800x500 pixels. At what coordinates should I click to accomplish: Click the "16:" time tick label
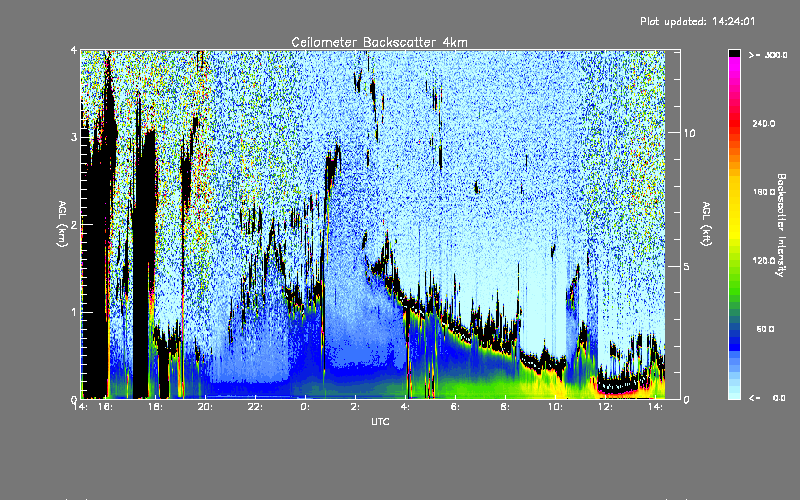click(x=106, y=407)
